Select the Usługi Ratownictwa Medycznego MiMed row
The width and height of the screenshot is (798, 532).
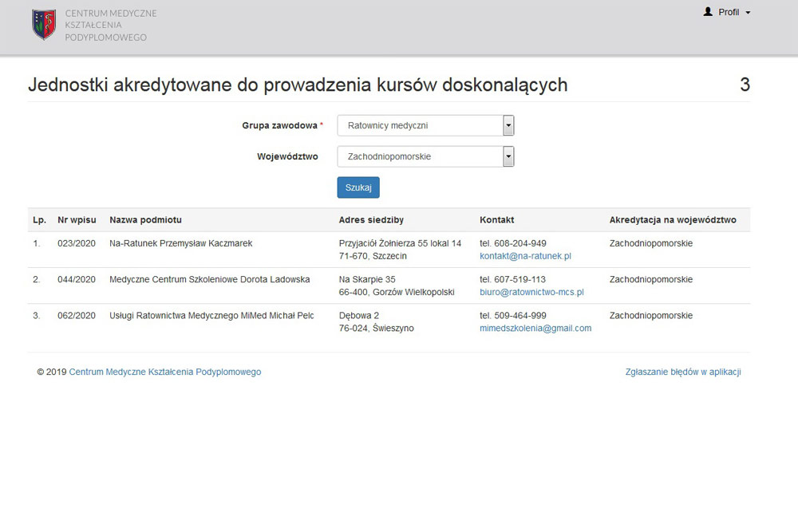coord(211,315)
